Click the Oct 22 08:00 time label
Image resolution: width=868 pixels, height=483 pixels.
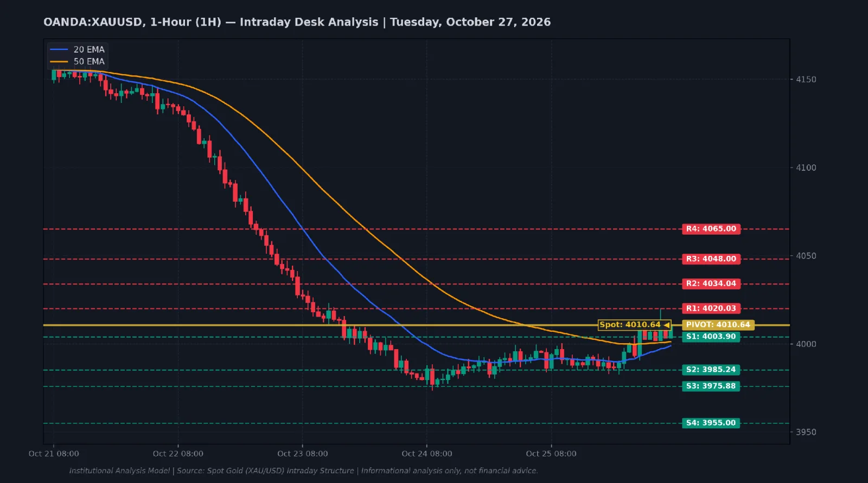[178, 454]
